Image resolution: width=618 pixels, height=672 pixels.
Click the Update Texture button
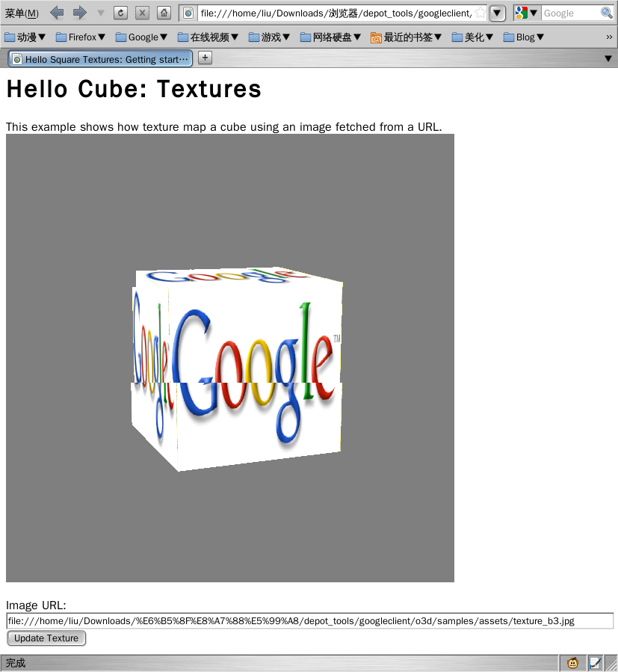point(46,638)
